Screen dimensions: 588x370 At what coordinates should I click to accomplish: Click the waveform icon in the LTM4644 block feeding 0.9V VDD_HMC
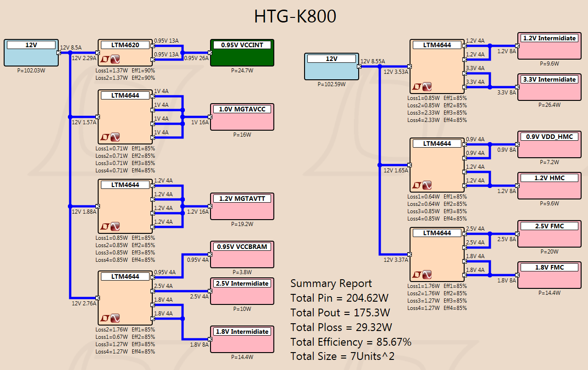[427, 185]
